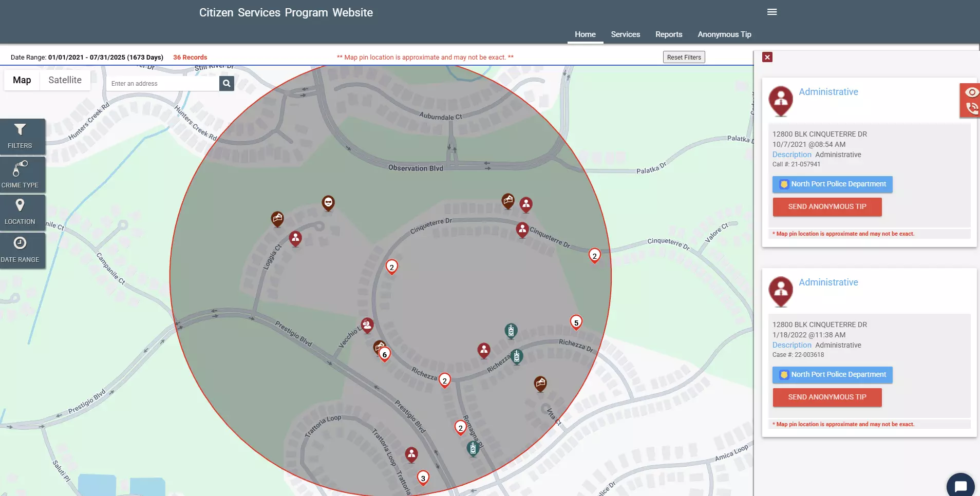Open the Anonymous Tip page
The height and width of the screenshot is (496, 980).
pyautogui.click(x=724, y=34)
